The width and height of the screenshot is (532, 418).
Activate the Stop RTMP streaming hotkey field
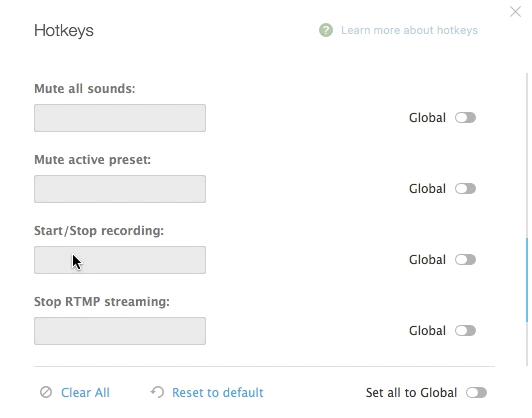tap(120, 331)
